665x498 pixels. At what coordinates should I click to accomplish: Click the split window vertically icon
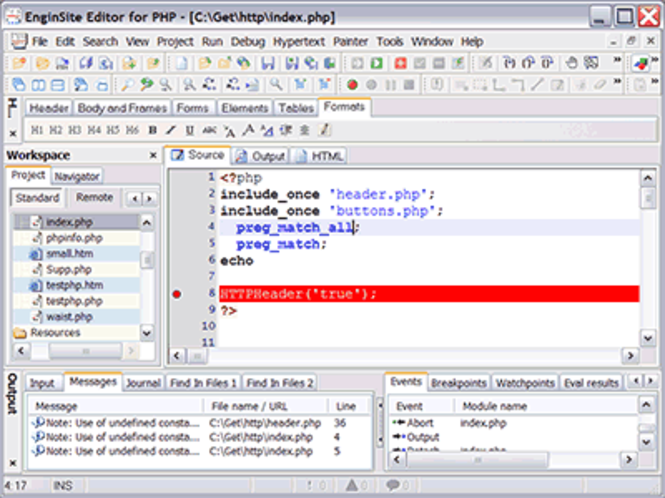(x=38, y=85)
